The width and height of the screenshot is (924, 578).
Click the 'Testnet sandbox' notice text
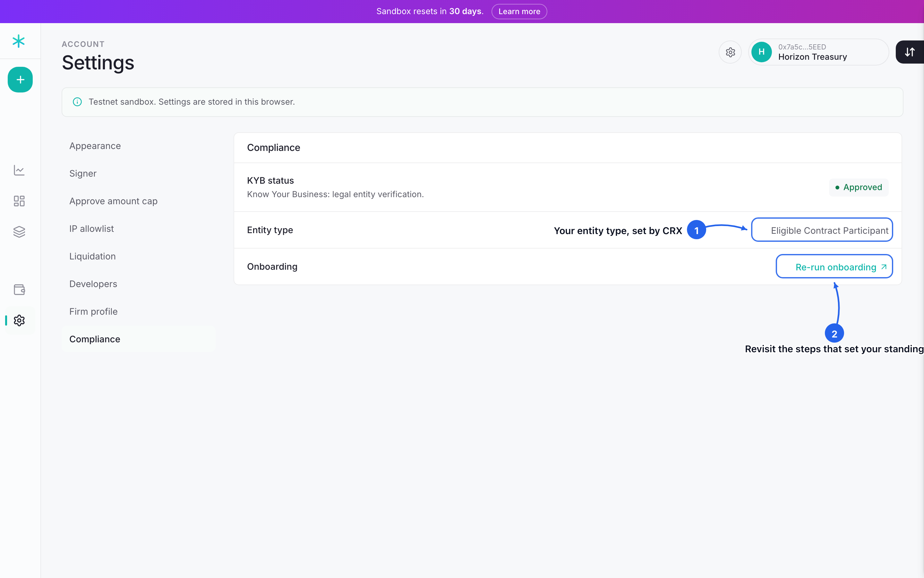192,102
